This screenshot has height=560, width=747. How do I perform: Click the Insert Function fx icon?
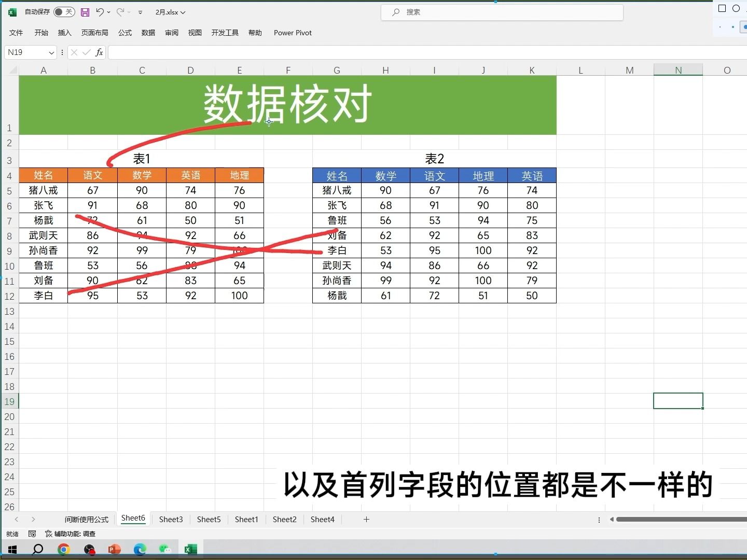[99, 52]
